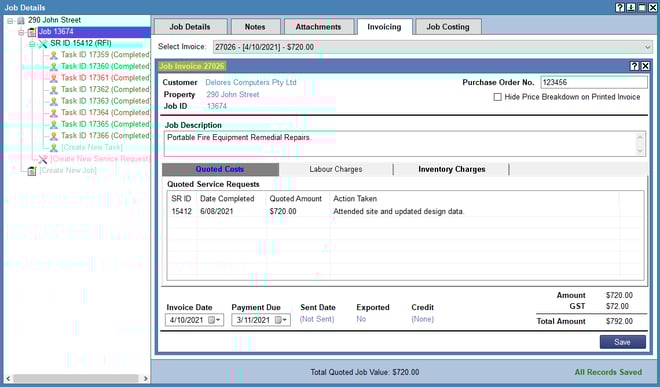Image resolution: width=660 pixels, height=387 pixels.
Task: Click the Save button
Action: 623,342
